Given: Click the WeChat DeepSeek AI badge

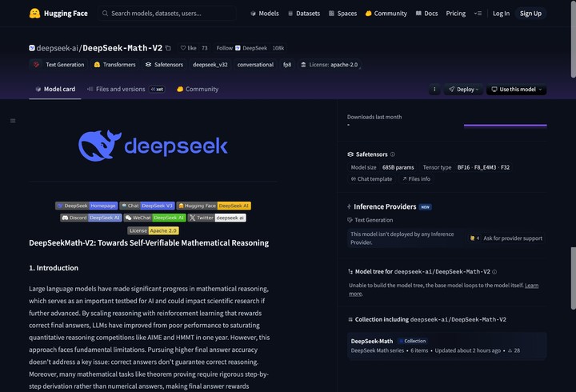Looking at the screenshot, I should tap(154, 218).
